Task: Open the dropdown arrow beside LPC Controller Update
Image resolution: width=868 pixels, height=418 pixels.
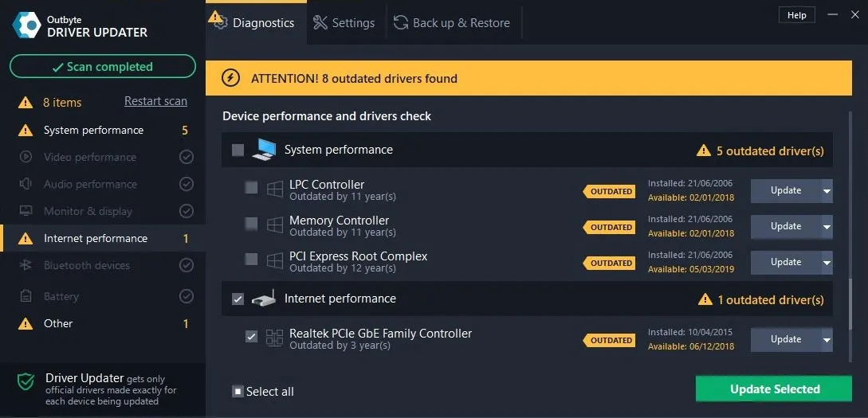Action: [x=827, y=191]
